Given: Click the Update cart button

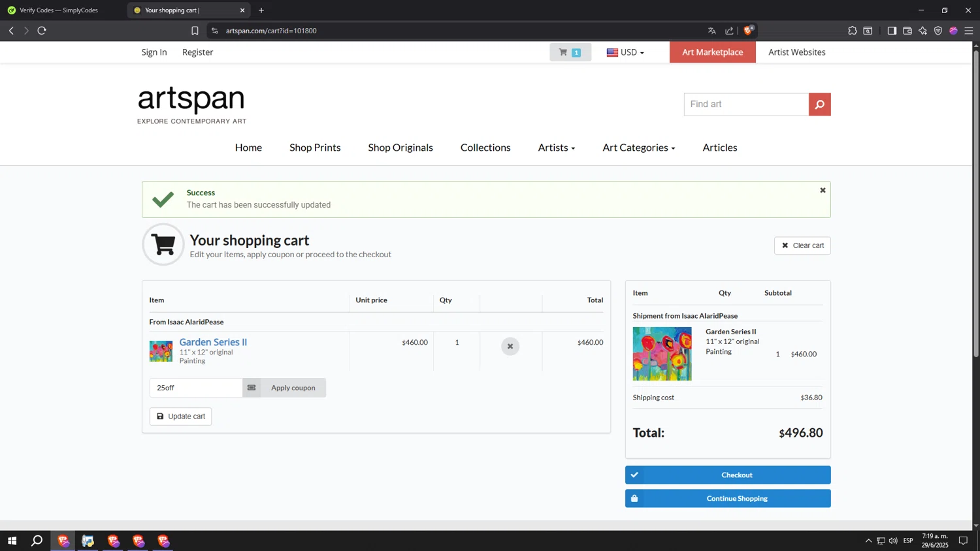Looking at the screenshot, I should [x=180, y=417].
